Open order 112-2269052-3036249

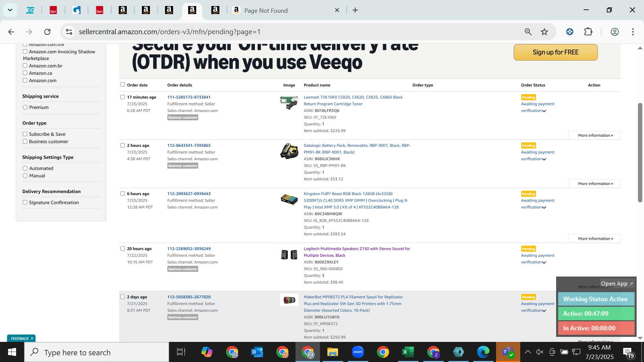[x=189, y=249]
